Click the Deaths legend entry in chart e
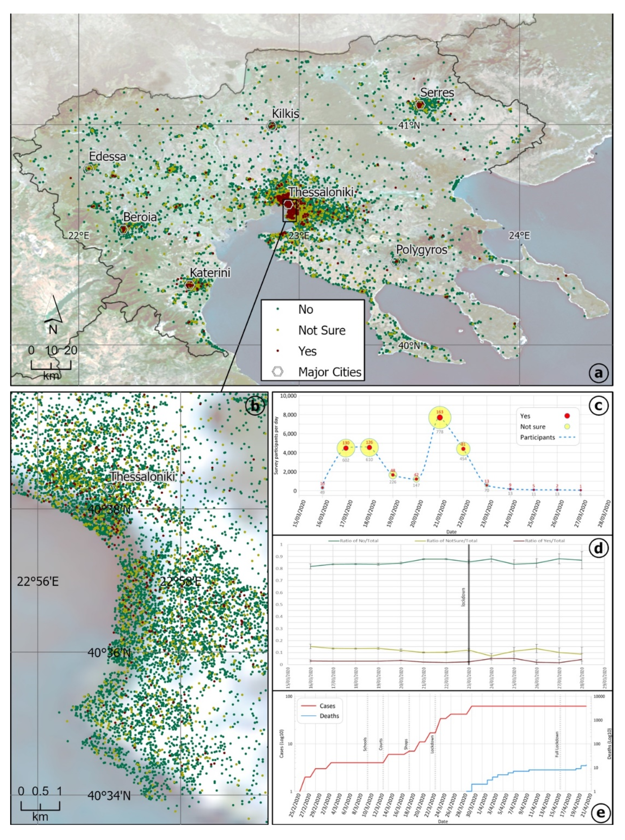 pos(320,716)
